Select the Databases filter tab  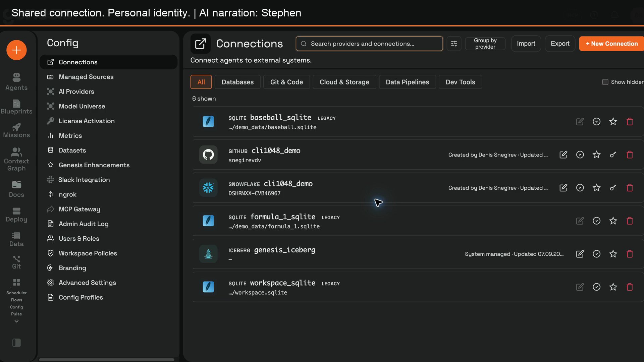(x=237, y=82)
